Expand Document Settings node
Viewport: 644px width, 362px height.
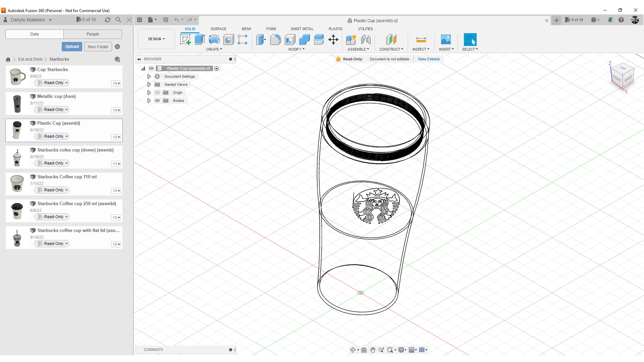[x=149, y=76]
